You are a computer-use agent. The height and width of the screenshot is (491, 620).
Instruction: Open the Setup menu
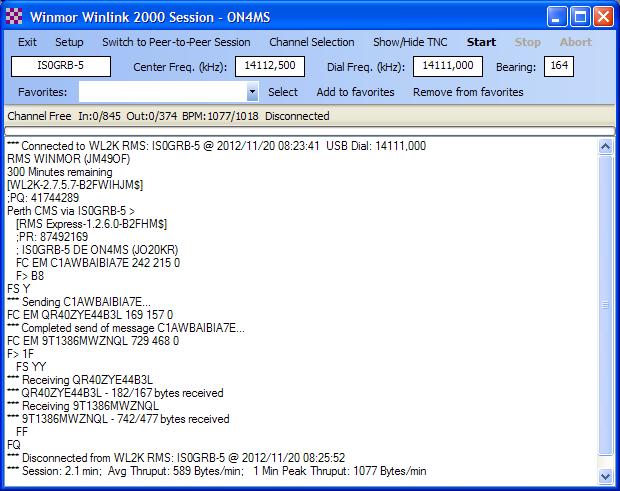(x=69, y=42)
